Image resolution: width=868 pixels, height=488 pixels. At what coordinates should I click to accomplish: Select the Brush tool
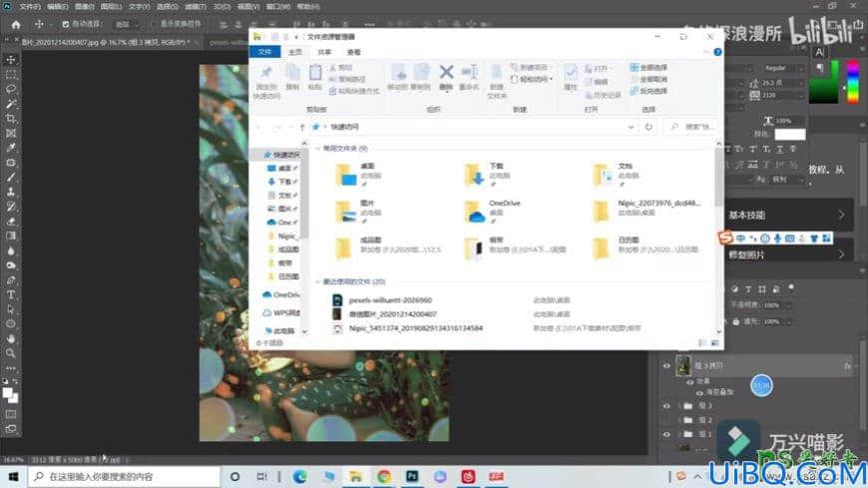[11, 178]
